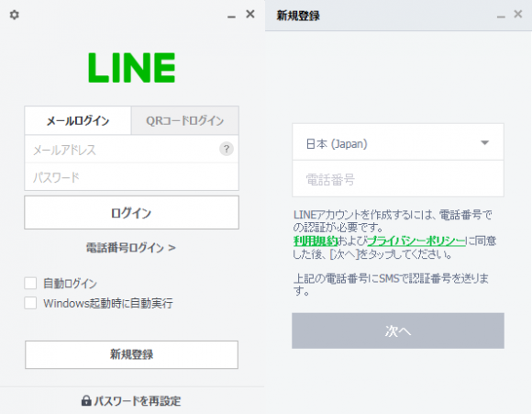Open 電話番号ログイン > link
This screenshot has height=414, width=532.
(x=130, y=248)
